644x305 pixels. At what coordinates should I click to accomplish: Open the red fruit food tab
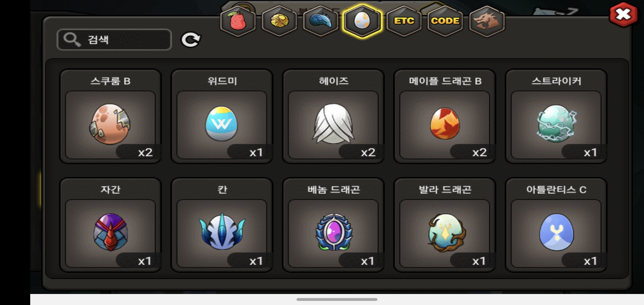(x=238, y=21)
